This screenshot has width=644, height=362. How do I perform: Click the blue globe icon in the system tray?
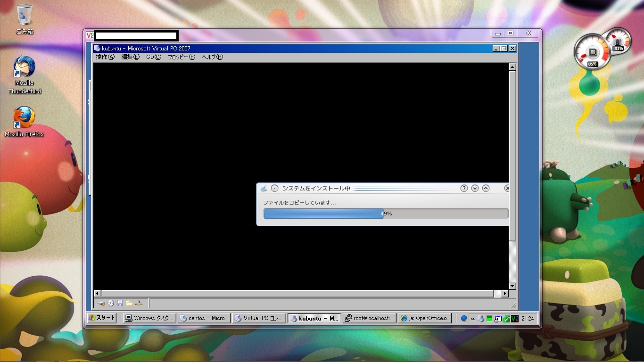[x=464, y=318]
